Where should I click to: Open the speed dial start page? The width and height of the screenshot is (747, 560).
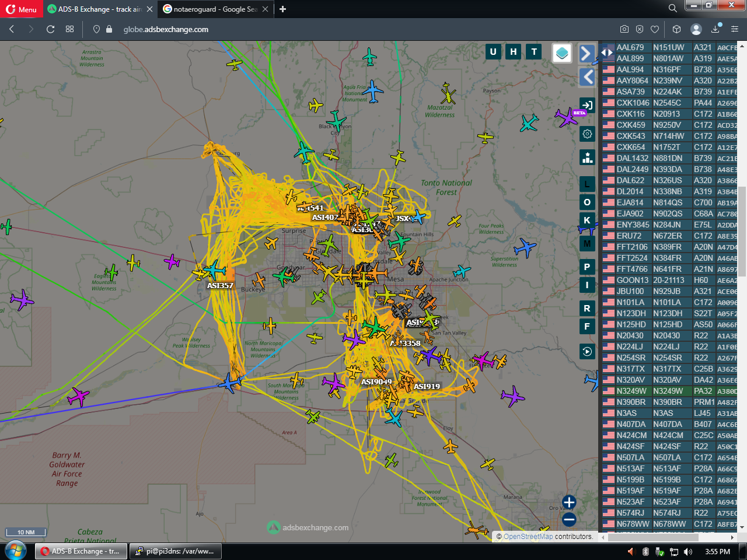point(70,29)
